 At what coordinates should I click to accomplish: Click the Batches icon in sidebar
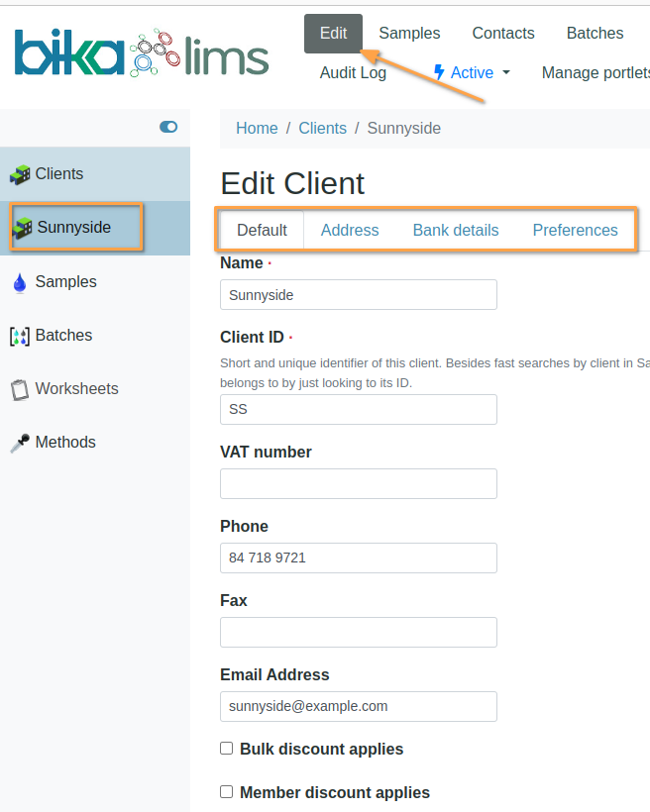pyautogui.click(x=20, y=336)
